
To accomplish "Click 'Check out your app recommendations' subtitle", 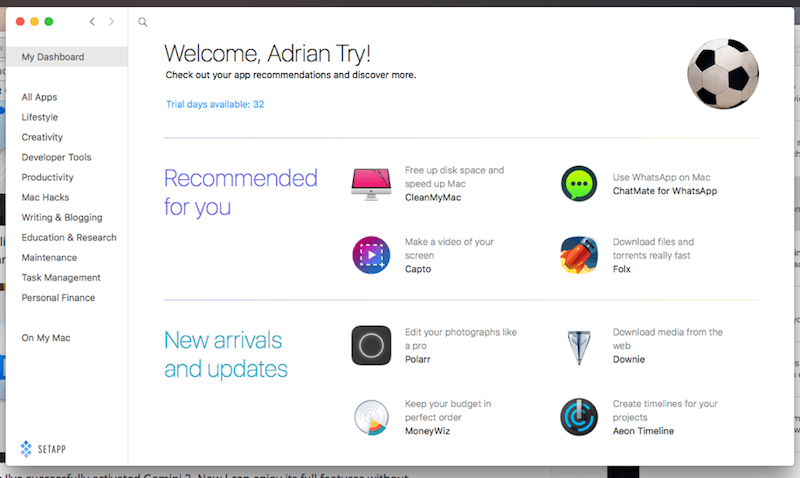I will pos(291,75).
